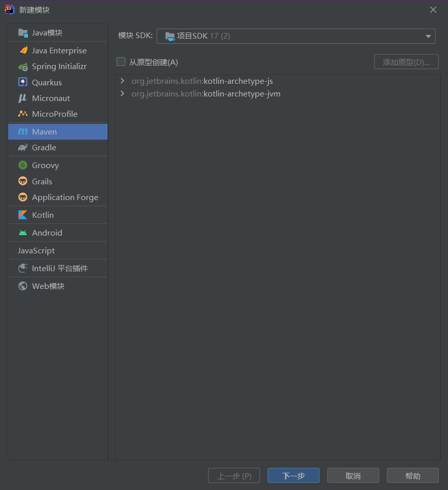Viewport: 448px width, 490px height.
Task: Click the 取消 button
Action: [353, 476]
